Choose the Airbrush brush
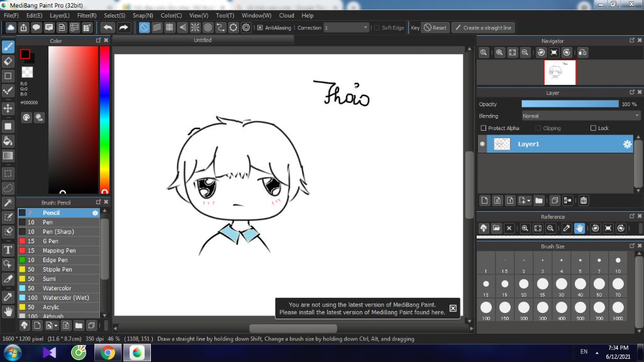 pyautogui.click(x=58, y=316)
